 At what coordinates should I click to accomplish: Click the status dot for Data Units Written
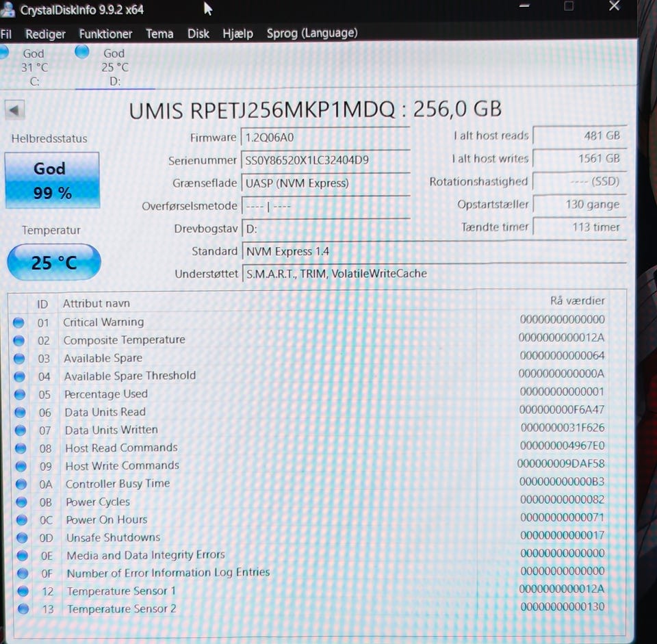pos(20,430)
